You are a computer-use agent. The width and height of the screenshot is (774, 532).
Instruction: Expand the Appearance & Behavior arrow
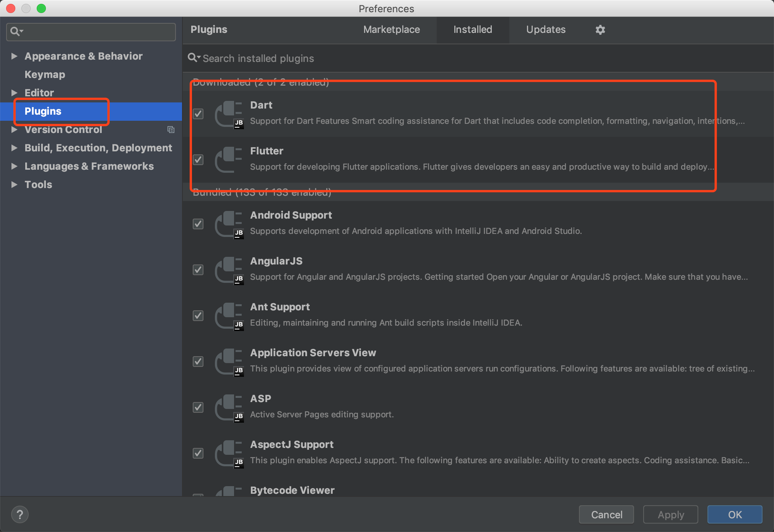(x=14, y=56)
